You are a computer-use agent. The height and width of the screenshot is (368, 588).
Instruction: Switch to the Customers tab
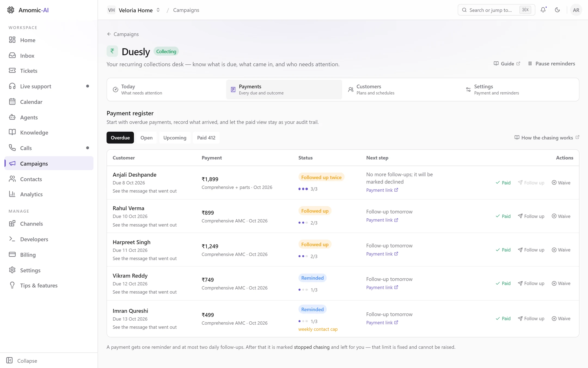point(402,89)
